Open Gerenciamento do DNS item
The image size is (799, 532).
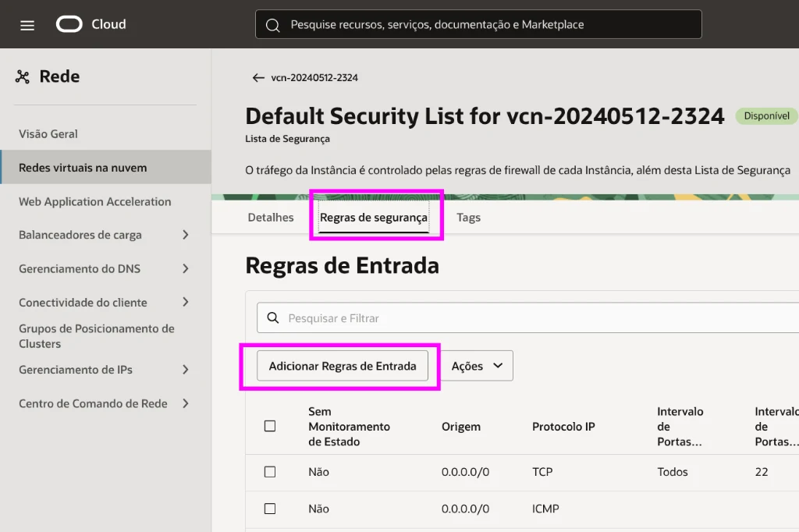(x=80, y=268)
